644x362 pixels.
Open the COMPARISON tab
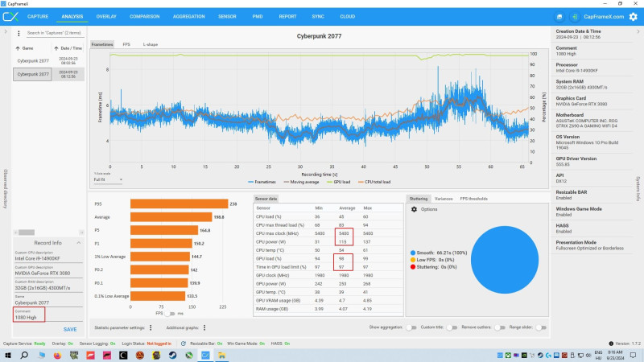[145, 17]
